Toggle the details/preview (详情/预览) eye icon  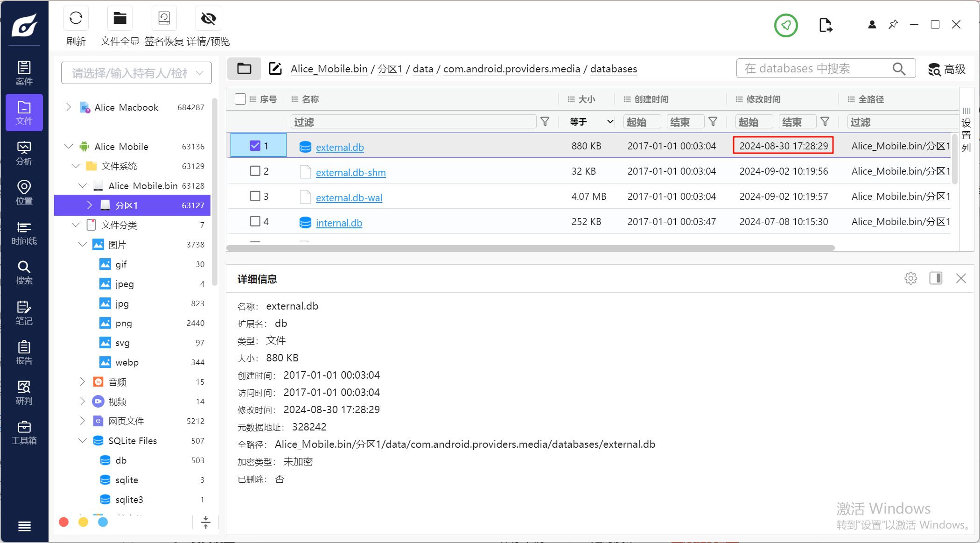(208, 19)
